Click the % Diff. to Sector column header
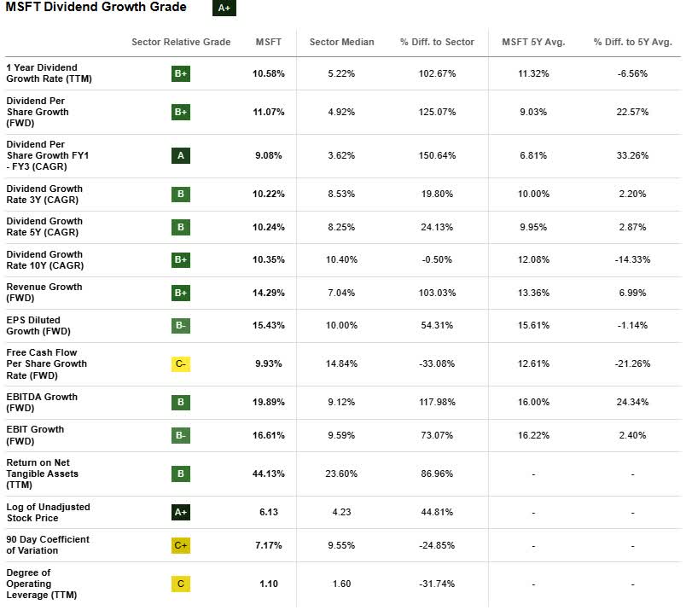This screenshot has width=686, height=616. 438,43
